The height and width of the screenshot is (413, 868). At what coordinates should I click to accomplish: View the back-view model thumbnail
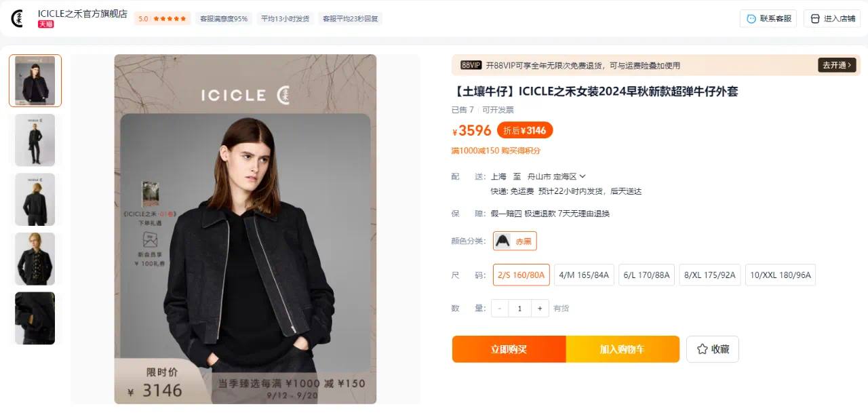pos(35,199)
